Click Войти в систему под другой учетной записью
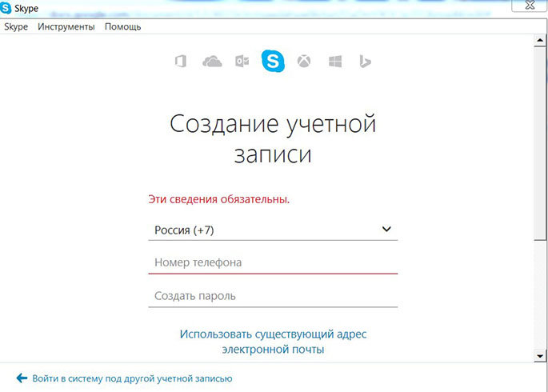Image resolution: width=548 pixels, height=392 pixels. (132, 378)
